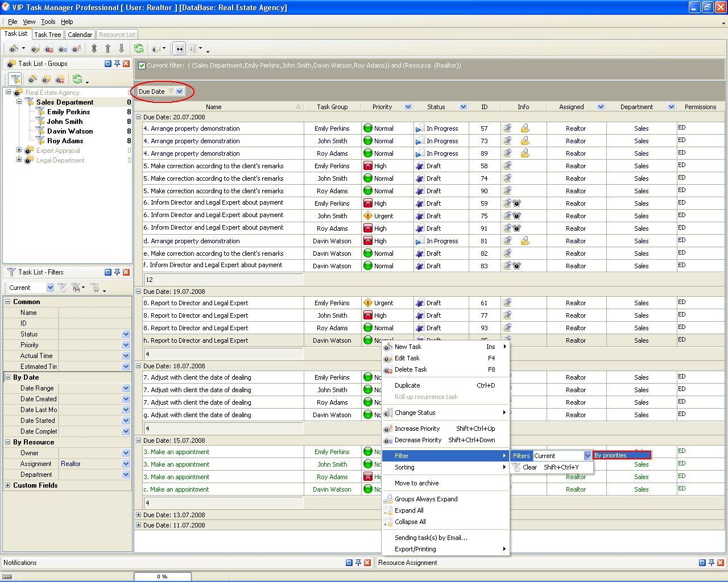
Task: Collapse the Common filter section
Action: 8,302
